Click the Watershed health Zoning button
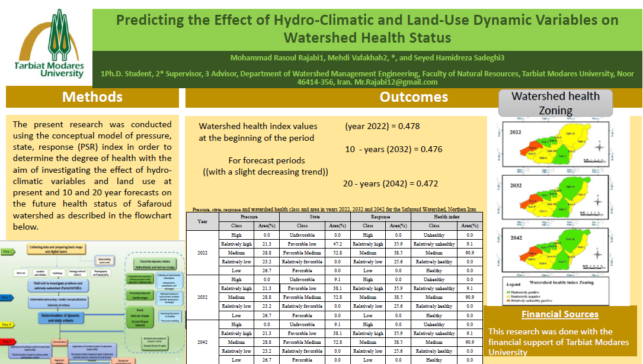Viewport: 643px width, 364px height. 555,104
